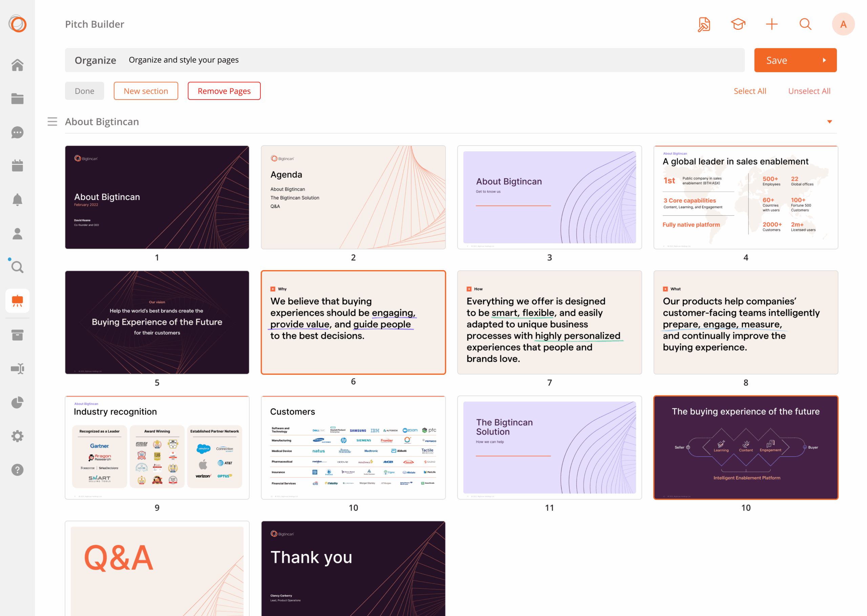Open the archive box icon in the sidebar

[x=17, y=335]
